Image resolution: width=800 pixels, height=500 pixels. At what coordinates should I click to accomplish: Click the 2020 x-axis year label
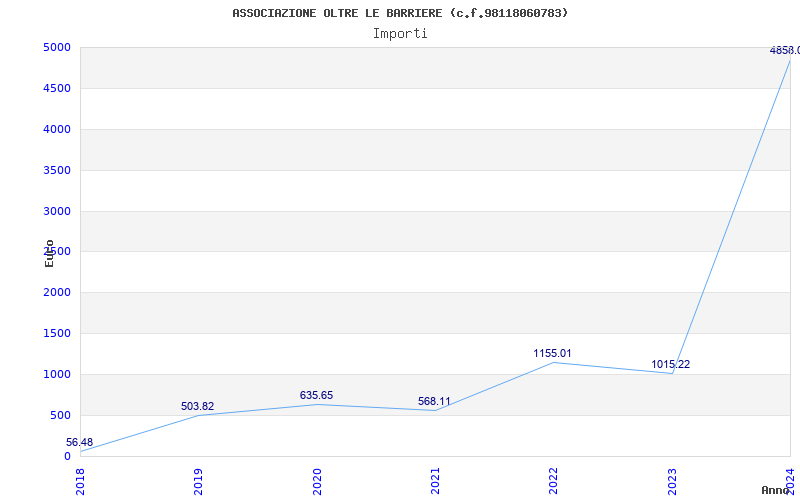[x=317, y=482]
